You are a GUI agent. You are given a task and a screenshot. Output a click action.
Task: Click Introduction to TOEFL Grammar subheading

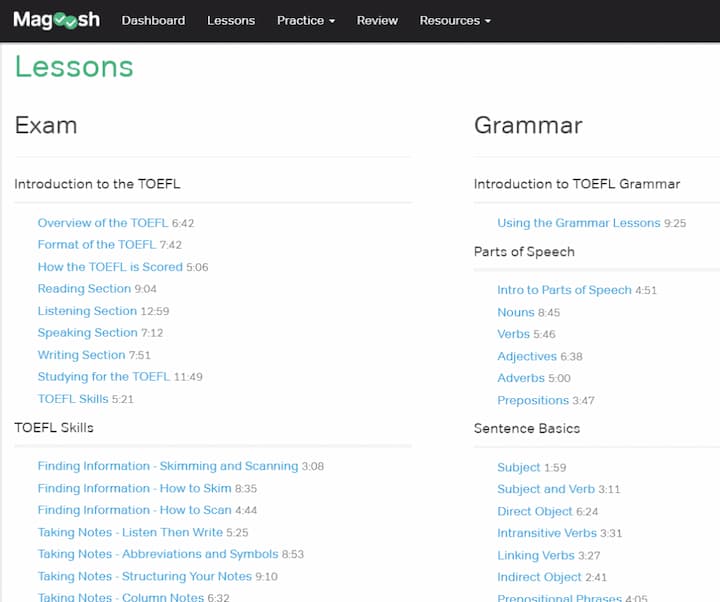577,184
